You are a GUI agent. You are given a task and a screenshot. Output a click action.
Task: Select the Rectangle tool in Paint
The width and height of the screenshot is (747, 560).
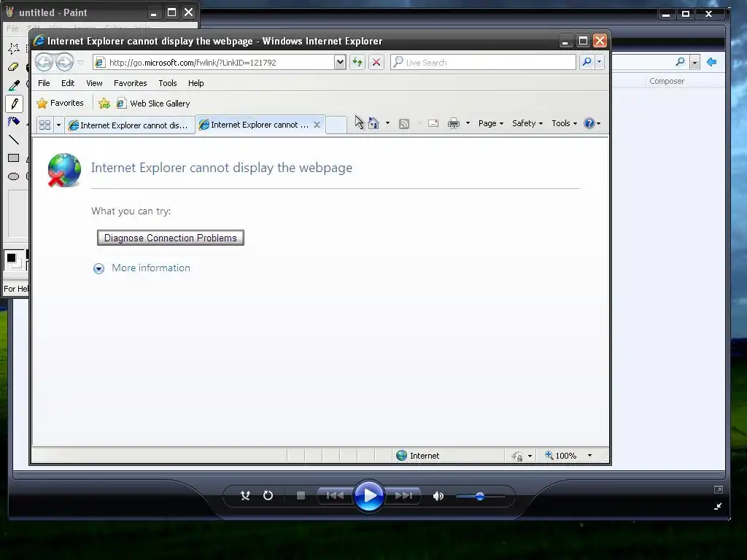click(14, 158)
